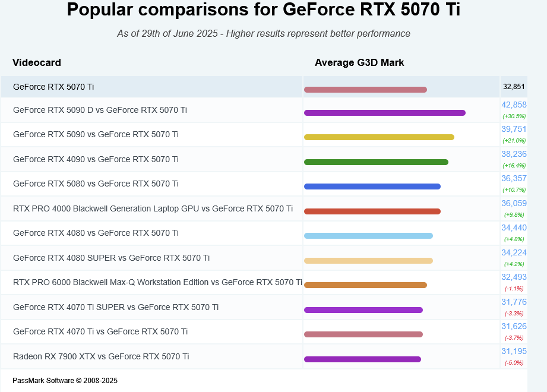Click the orange RTX PRO 6000 bar

pyautogui.click(x=366, y=285)
